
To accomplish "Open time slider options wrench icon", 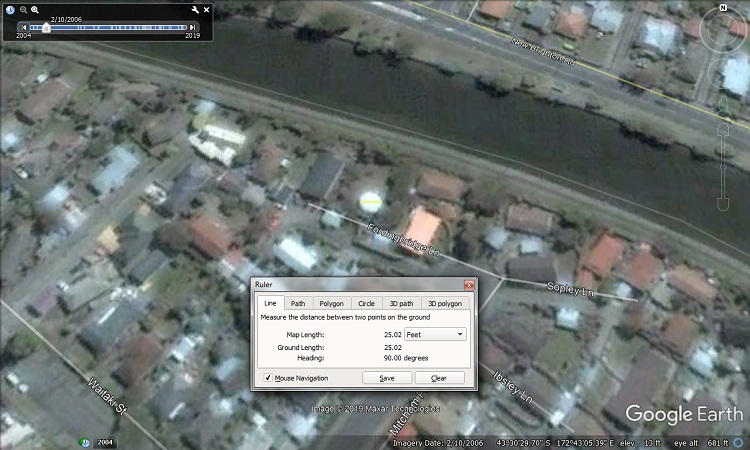I will click(195, 9).
